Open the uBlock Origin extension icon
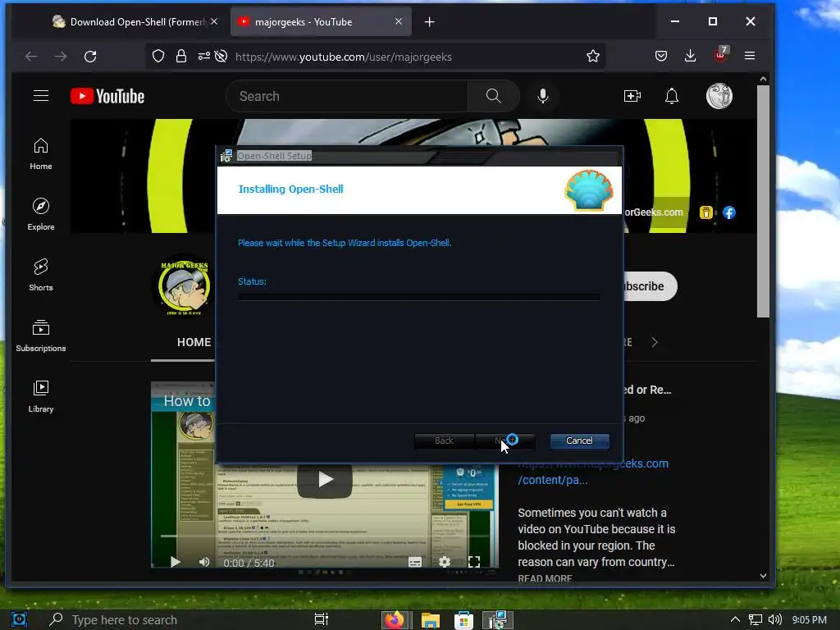 (720, 55)
